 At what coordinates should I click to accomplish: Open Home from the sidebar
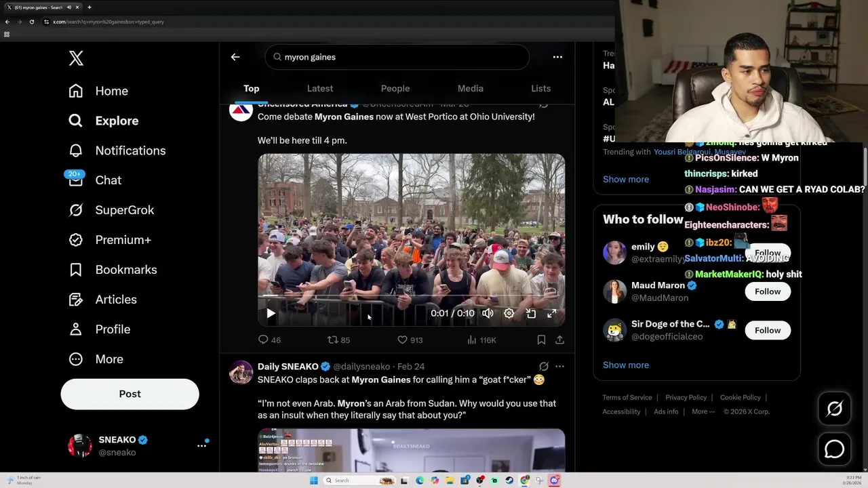pos(99,91)
